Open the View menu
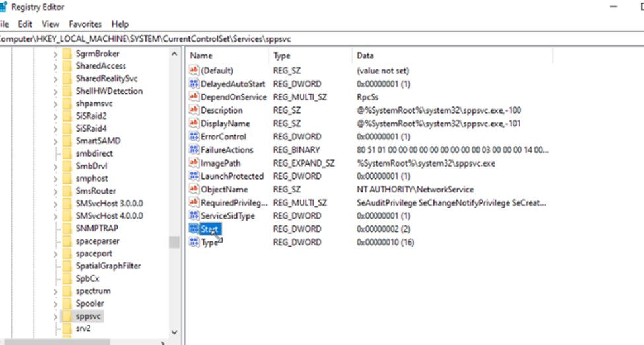The width and height of the screenshot is (644, 345). pyautogui.click(x=50, y=24)
